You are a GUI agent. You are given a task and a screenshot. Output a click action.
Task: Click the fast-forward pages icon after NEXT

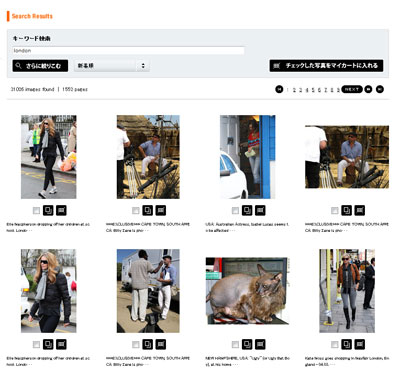(x=368, y=89)
